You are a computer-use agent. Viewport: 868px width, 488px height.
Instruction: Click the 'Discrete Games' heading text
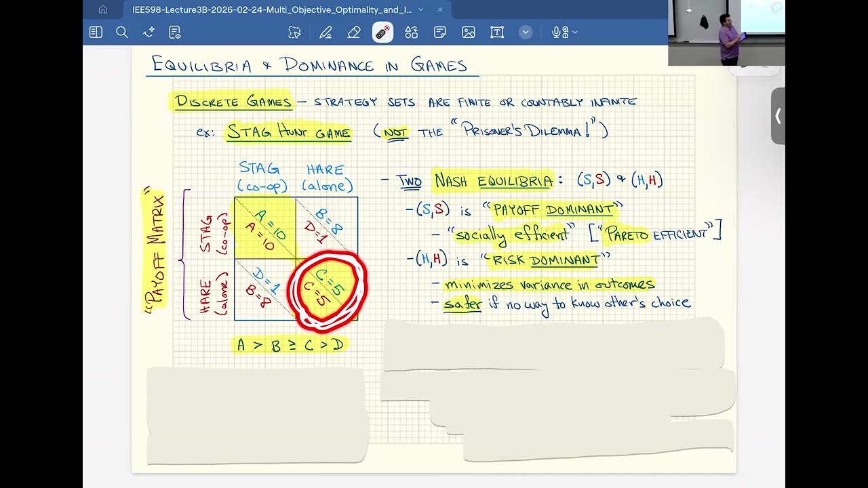[x=233, y=102]
